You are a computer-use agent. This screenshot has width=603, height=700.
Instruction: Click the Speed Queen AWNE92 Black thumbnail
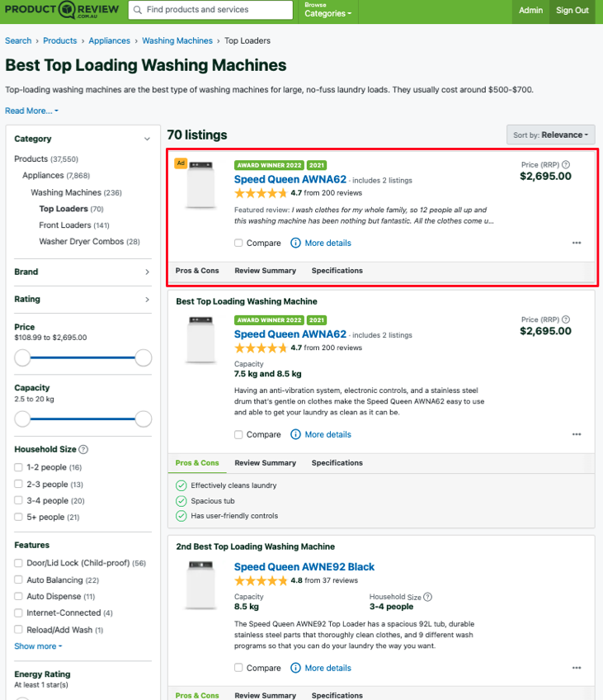[x=200, y=585]
